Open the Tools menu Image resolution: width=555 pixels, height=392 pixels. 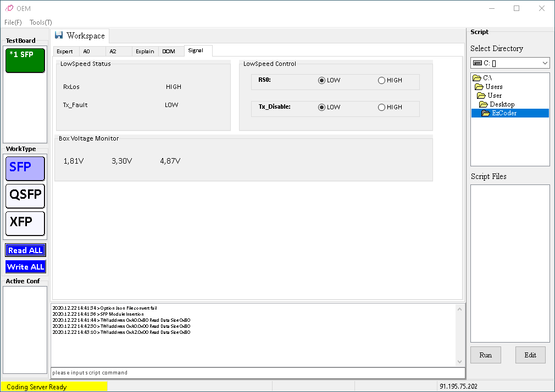pos(41,23)
